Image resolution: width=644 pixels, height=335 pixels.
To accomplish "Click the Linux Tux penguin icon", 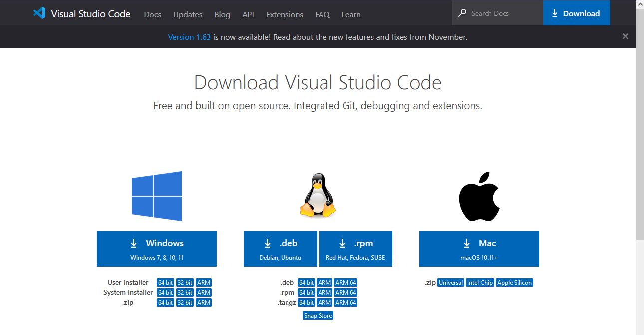I will [x=318, y=195].
